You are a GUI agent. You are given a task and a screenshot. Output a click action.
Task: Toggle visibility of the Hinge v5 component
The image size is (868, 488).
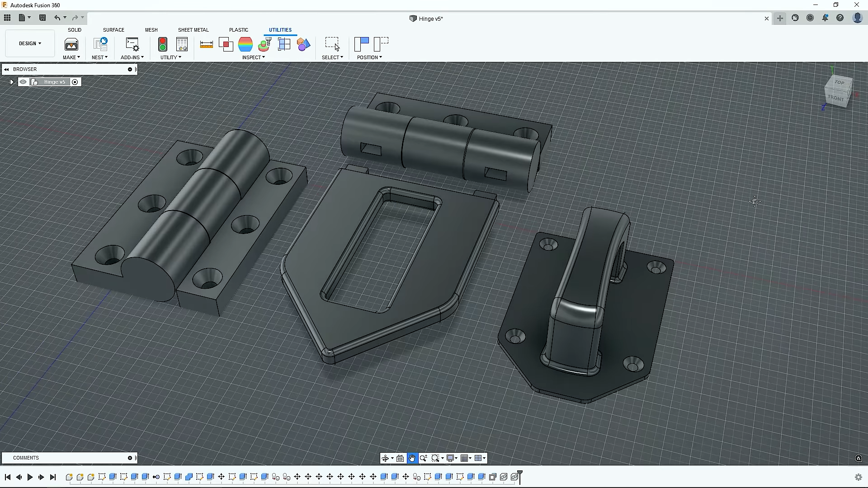[23, 82]
